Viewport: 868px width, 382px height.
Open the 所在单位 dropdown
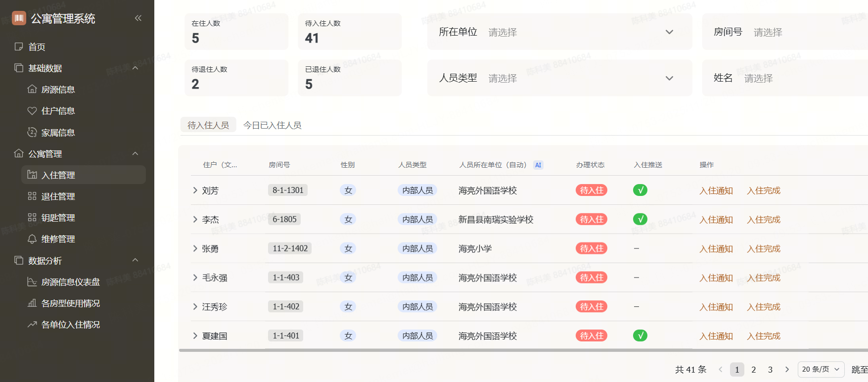[559, 32]
